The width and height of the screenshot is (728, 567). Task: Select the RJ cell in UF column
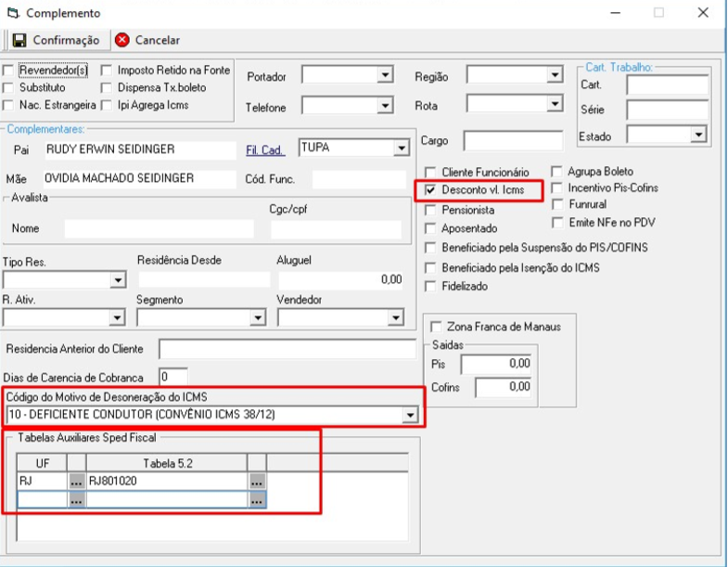43,482
